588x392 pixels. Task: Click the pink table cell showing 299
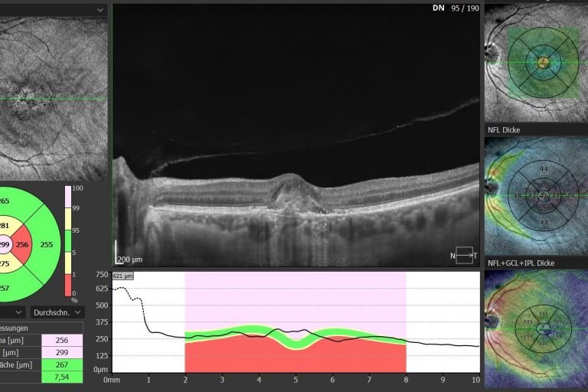(x=62, y=353)
